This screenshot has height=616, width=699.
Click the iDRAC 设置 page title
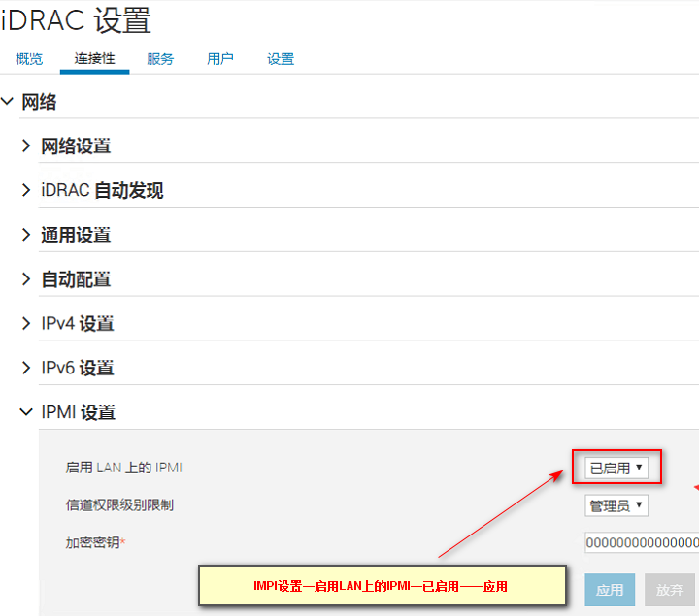click(x=76, y=20)
